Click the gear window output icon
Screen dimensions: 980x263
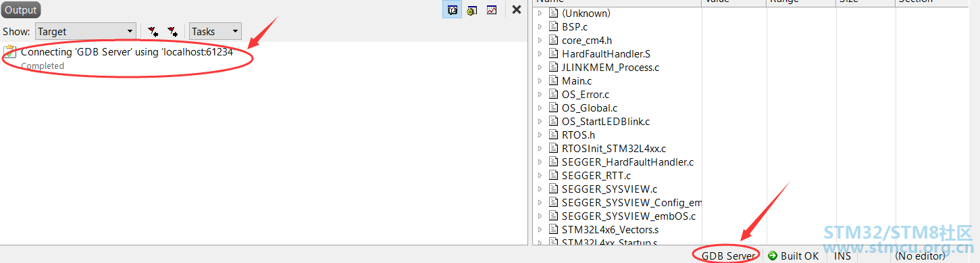pyautogui.click(x=472, y=10)
